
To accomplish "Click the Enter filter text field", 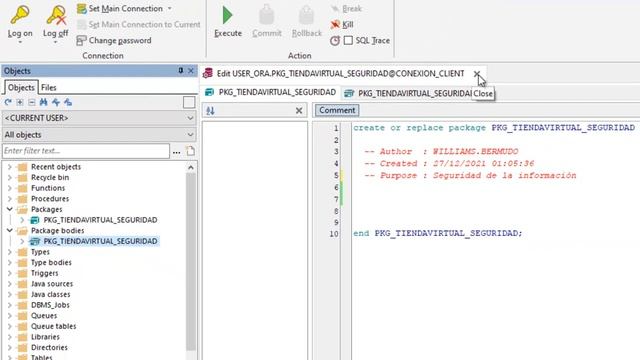I will 86,151.
